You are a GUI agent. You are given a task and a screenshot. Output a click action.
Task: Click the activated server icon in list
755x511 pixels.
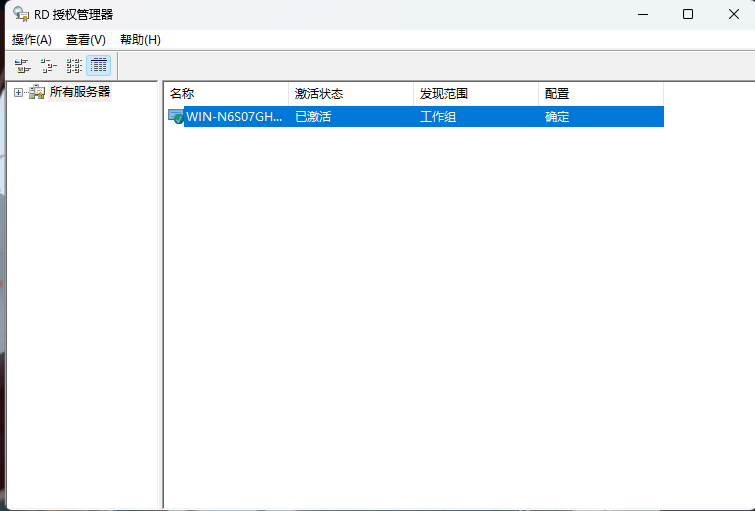click(x=176, y=117)
